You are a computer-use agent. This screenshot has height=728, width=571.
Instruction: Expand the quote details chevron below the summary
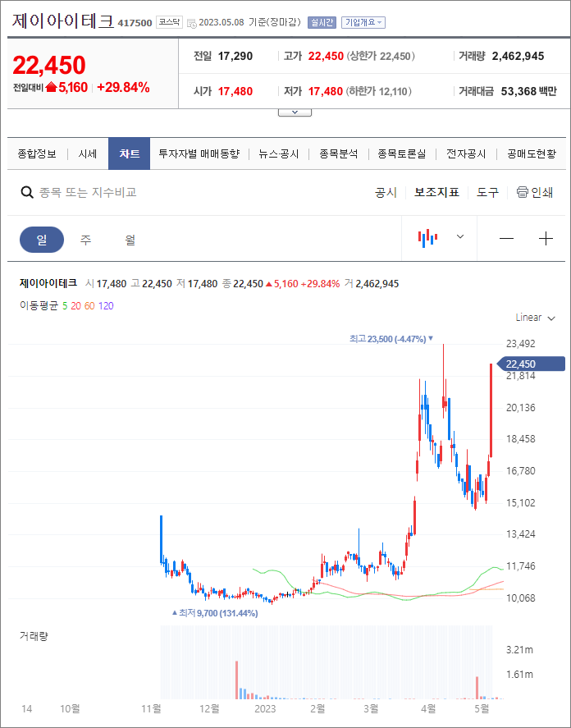(295, 112)
